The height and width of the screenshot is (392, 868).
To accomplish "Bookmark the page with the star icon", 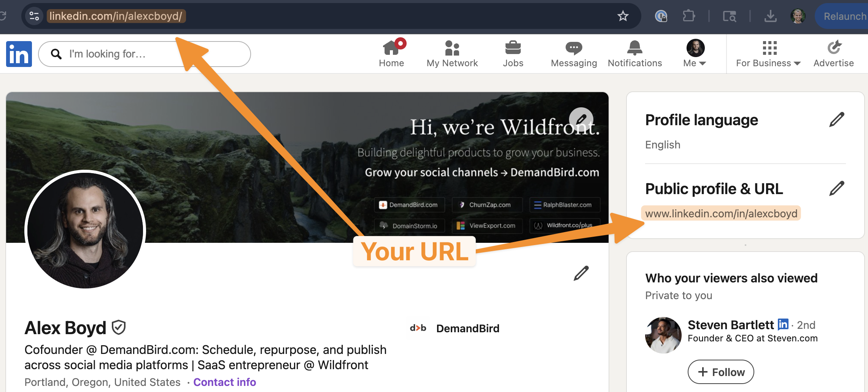I will [623, 16].
